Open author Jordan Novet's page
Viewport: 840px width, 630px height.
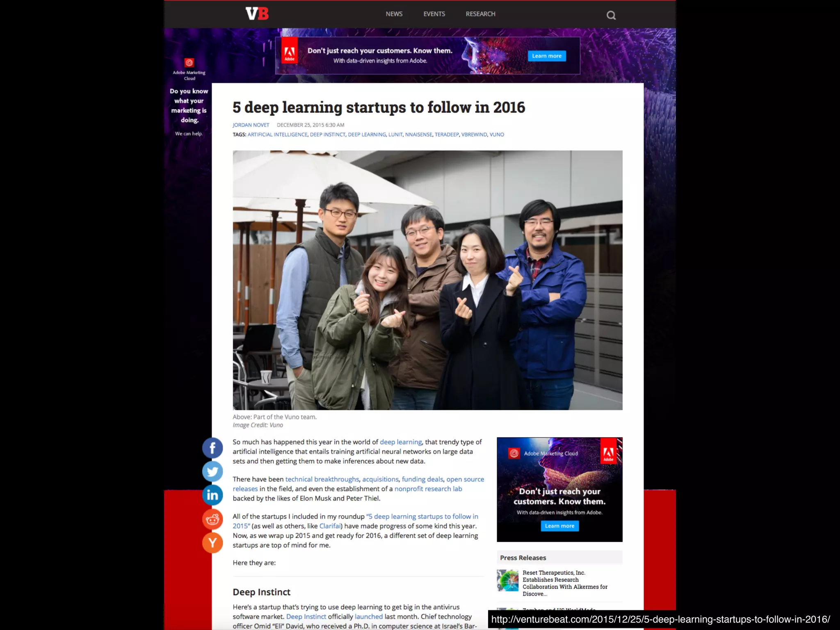pyautogui.click(x=251, y=125)
